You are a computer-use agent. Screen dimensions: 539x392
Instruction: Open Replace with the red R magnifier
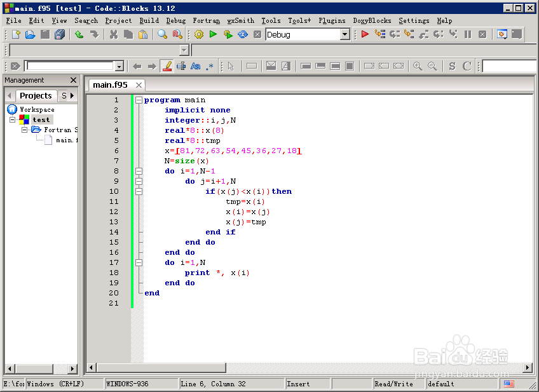pyautogui.click(x=177, y=34)
